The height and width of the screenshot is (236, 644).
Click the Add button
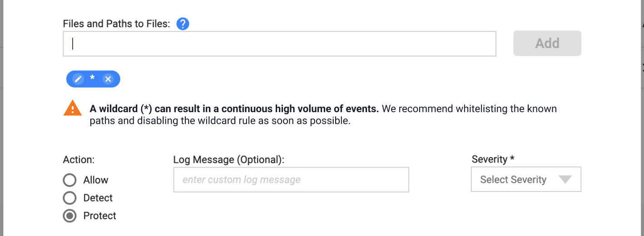[547, 43]
